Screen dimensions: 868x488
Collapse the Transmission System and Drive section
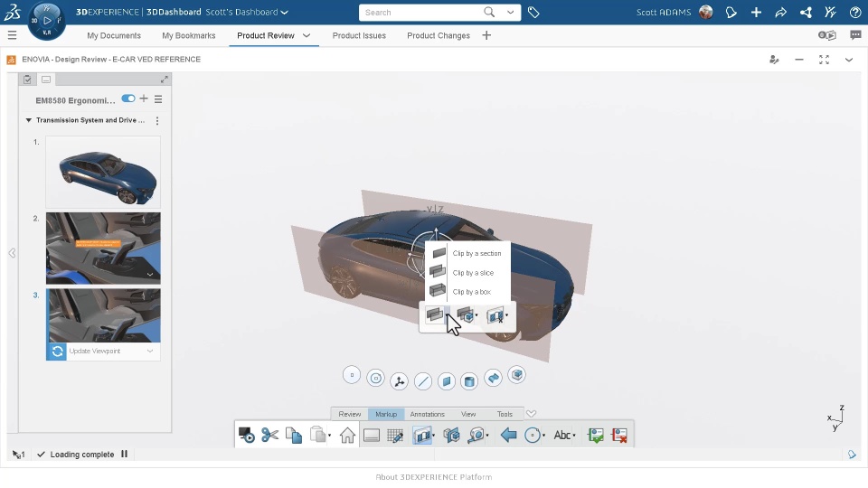click(x=29, y=120)
